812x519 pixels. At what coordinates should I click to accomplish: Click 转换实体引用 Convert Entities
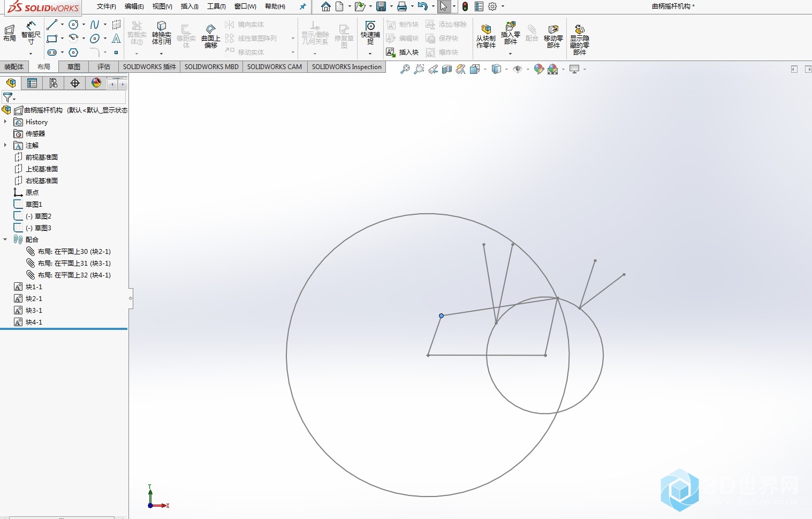(x=161, y=33)
